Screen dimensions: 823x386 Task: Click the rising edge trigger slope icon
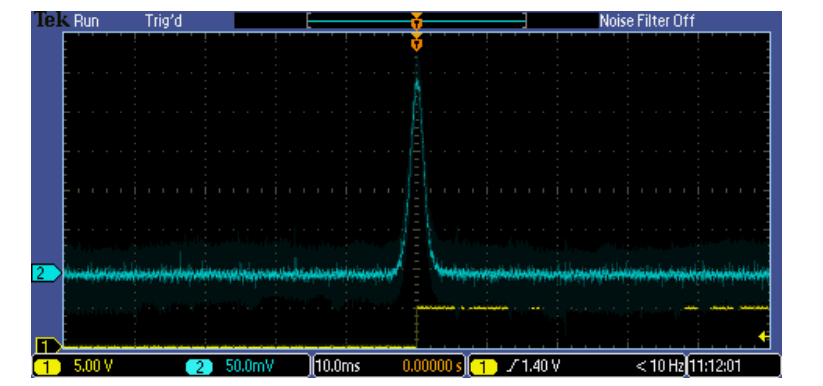tap(512, 366)
